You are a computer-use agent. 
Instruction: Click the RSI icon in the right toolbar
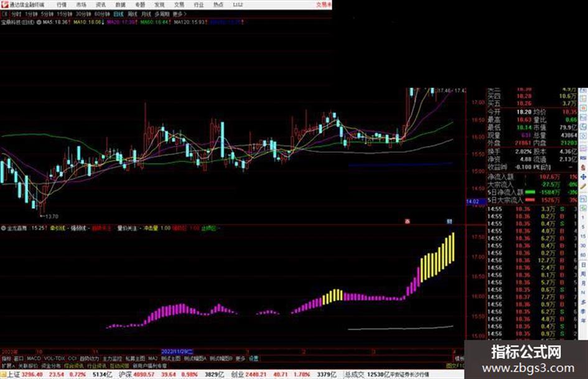583,158
